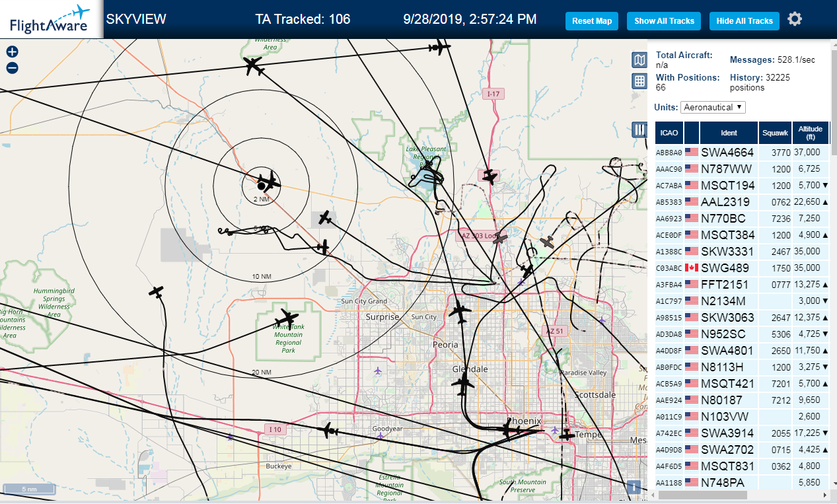This screenshot has width=837, height=504.
Task: Select the SWA2702 ident
Action: coord(727,449)
